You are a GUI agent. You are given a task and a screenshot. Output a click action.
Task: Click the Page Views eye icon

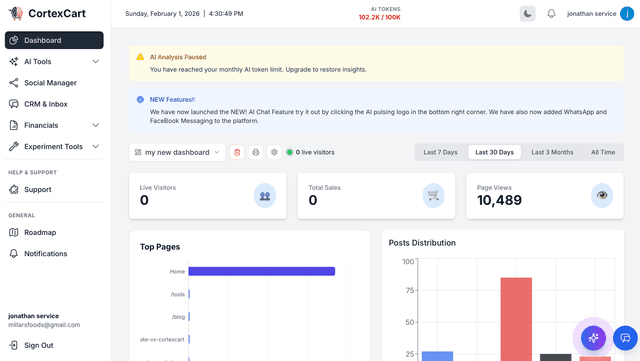pos(602,196)
